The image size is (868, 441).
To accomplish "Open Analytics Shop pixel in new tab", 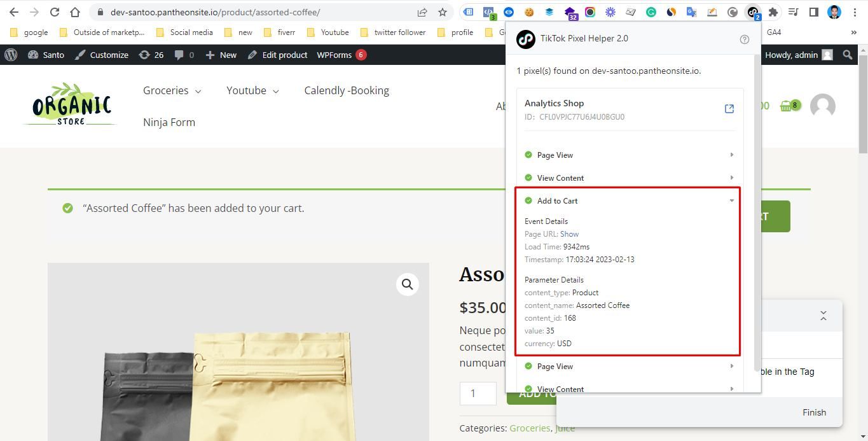I will (729, 109).
